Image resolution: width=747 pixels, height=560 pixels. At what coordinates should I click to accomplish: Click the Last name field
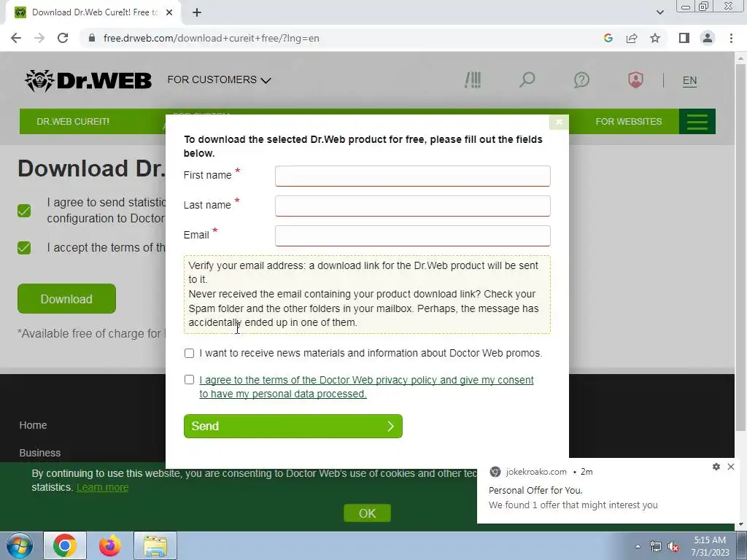point(413,206)
